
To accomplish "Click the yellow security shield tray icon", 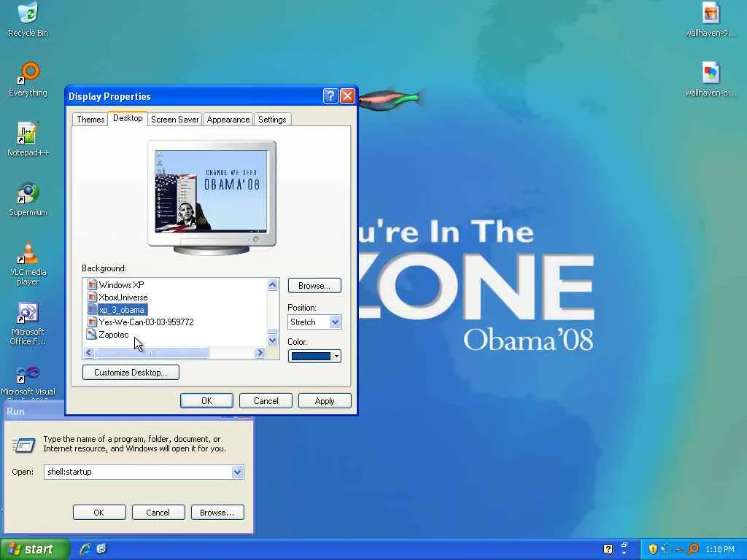I will (x=653, y=549).
